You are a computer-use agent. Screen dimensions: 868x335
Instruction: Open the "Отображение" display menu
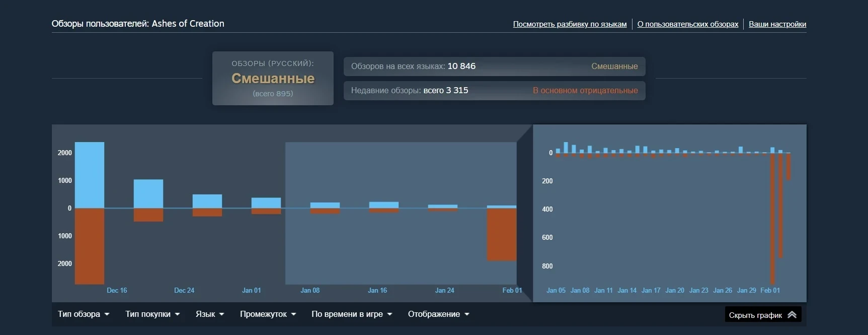438,314
